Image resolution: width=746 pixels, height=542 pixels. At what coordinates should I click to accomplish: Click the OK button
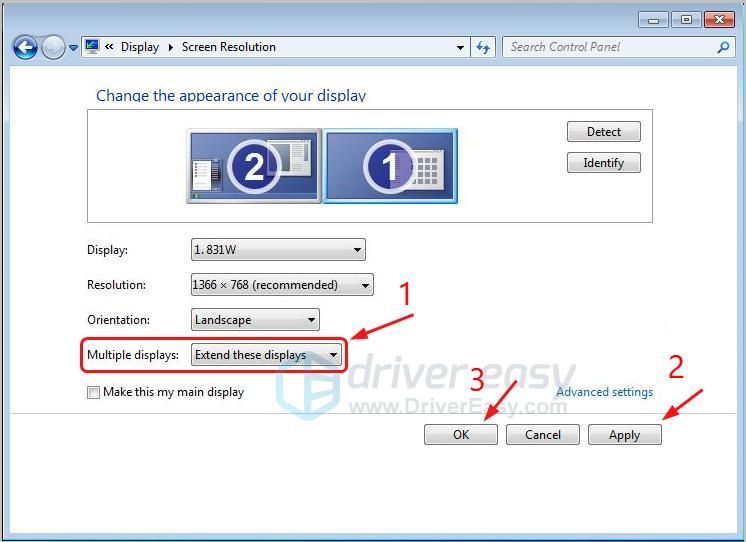(x=461, y=434)
